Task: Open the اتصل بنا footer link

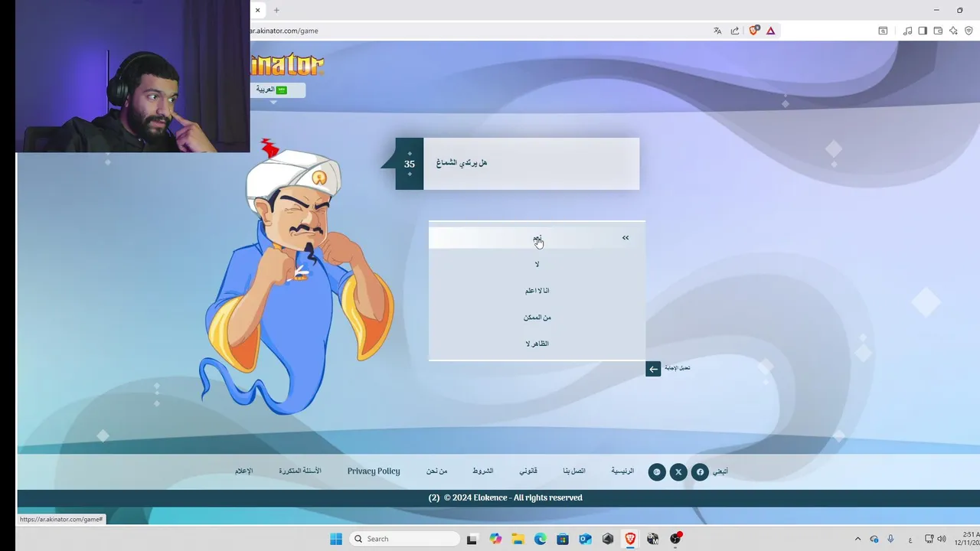Action: pyautogui.click(x=574, y=471)
